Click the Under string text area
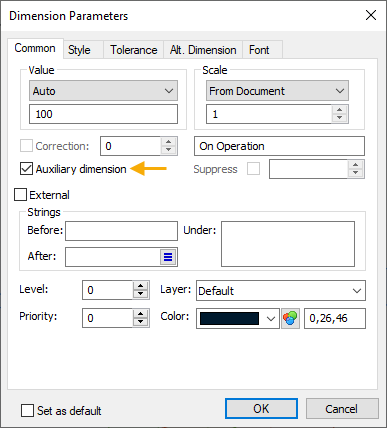 pos(288,244)
